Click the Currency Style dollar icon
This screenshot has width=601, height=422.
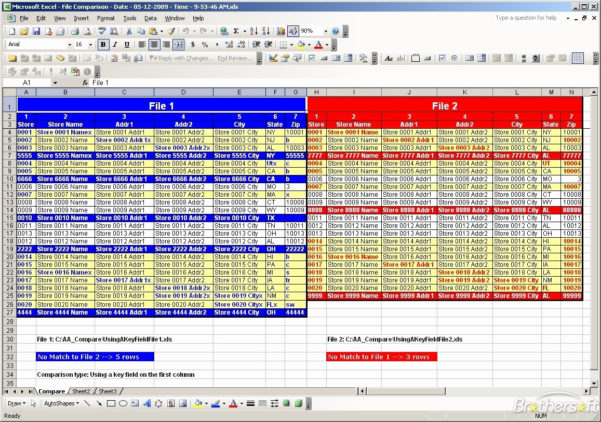[x=191, y=45]
